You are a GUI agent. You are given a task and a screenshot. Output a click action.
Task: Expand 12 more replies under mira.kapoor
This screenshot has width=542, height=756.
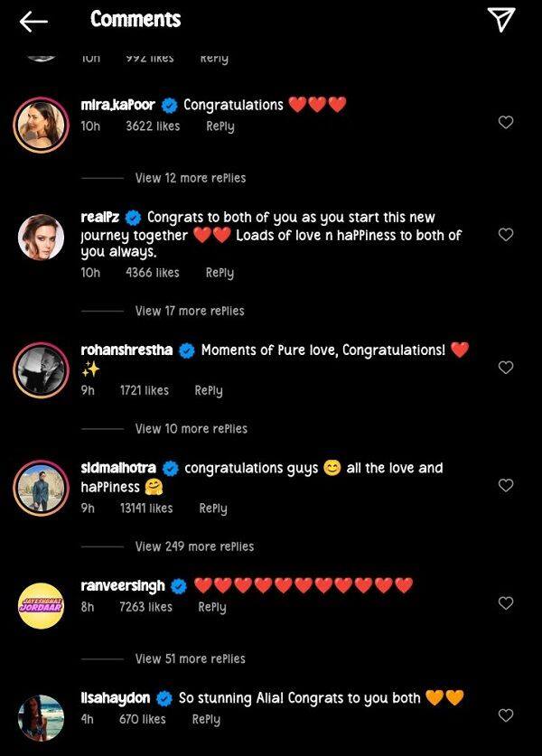190,178
